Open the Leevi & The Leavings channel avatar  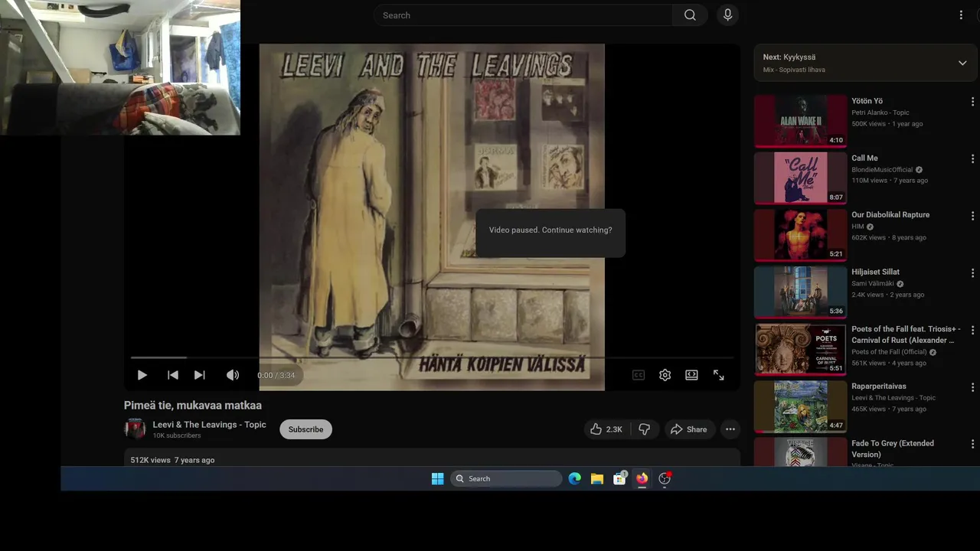click(x=135, y=429)
